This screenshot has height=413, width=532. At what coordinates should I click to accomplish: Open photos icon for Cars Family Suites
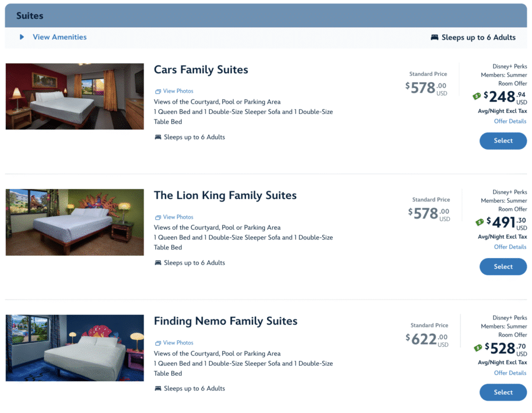click(158, 92)
